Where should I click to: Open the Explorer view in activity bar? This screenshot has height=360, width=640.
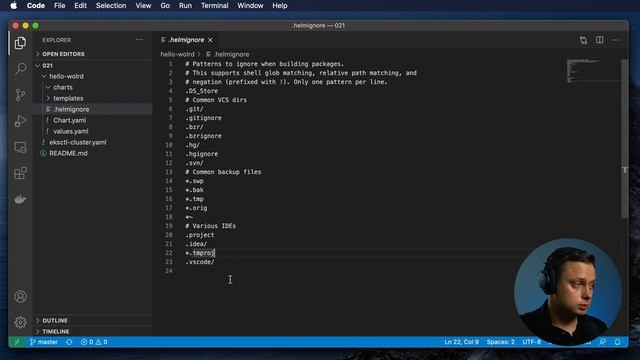[x=20, y=42]
